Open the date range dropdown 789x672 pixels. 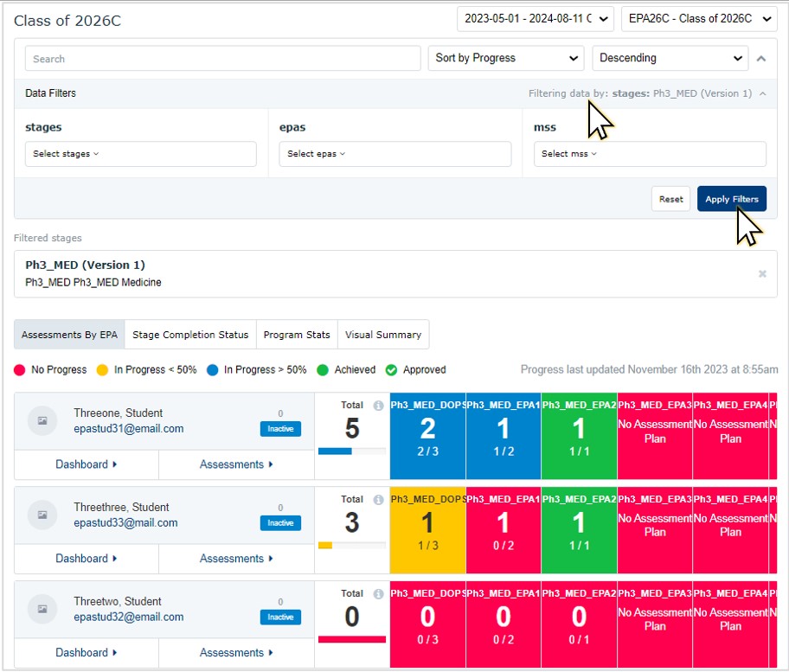[535, 19]
